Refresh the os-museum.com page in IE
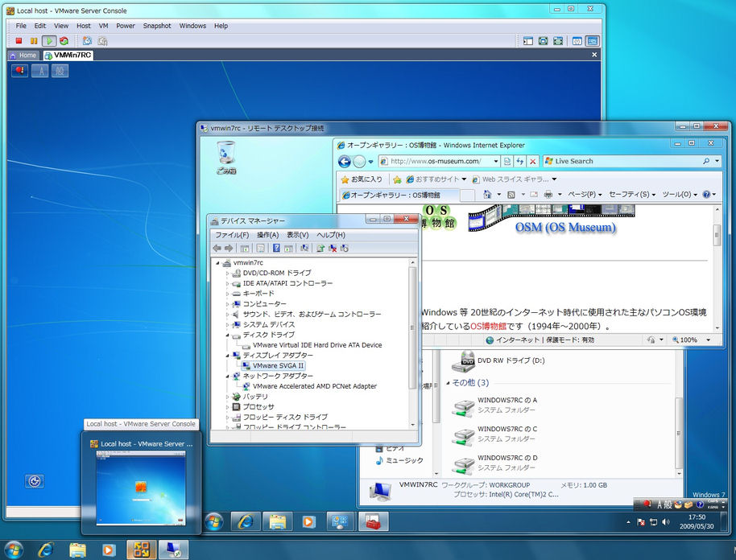This screenshot has height=560, width=736. tap(520, 162)
